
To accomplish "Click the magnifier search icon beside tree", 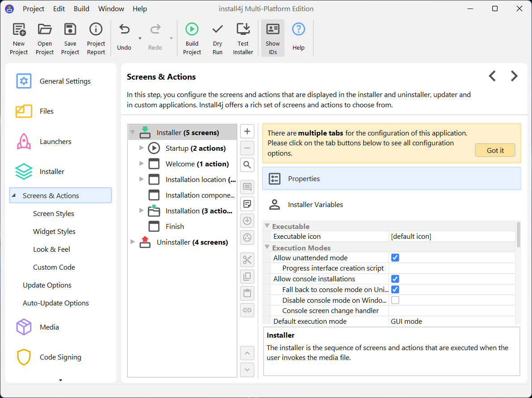I will (247, 165).
